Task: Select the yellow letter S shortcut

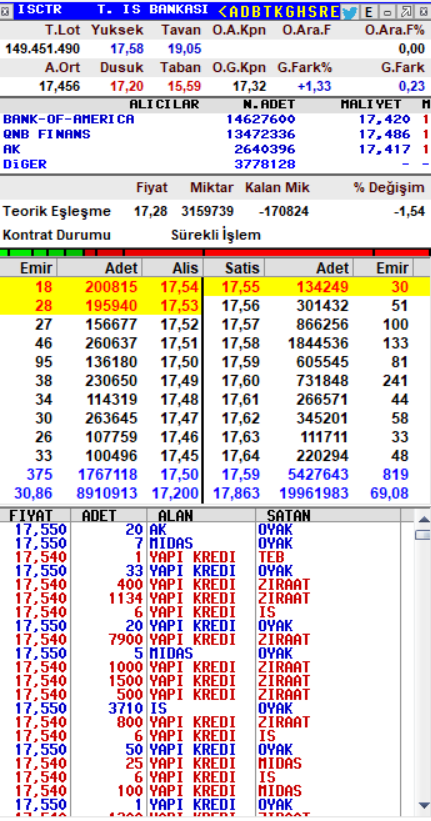Action: [x=311, y=11]
